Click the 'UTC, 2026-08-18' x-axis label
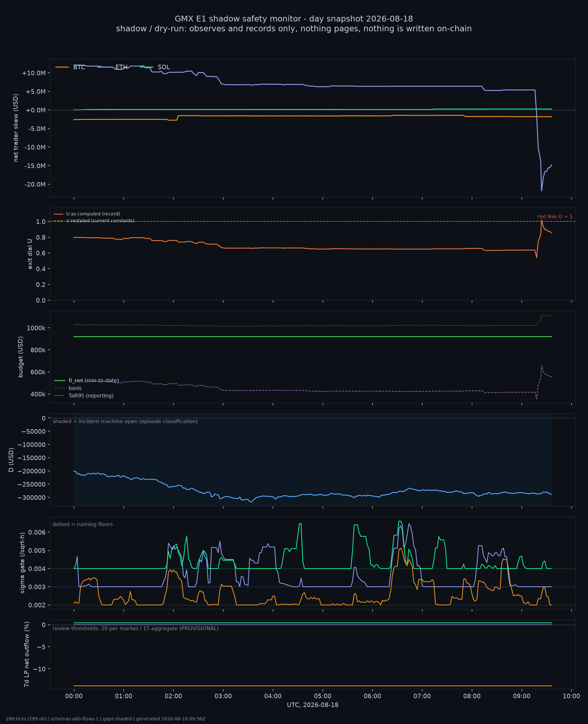This screenshot has width=588, height=724. [x=313, y=705]
